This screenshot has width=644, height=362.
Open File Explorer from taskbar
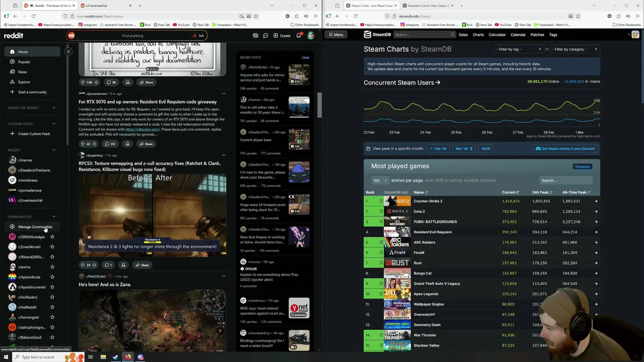tap(103, 357)
